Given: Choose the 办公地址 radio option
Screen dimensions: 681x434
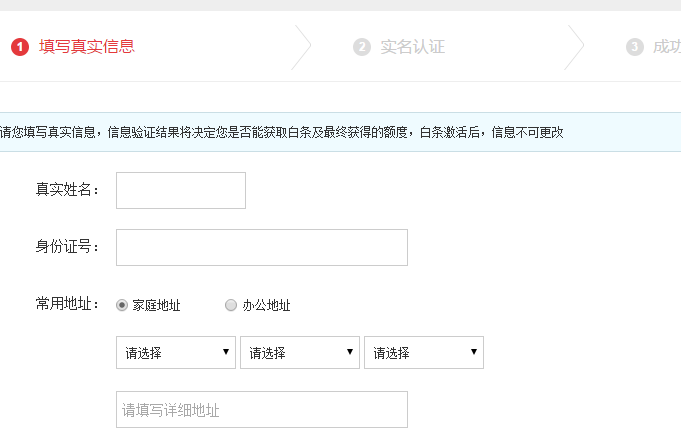Looking at the screenshot, I should point(231,305).
